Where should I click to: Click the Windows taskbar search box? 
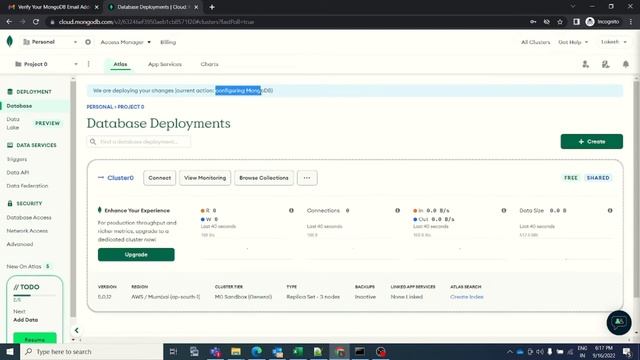(x=91, y=351)
